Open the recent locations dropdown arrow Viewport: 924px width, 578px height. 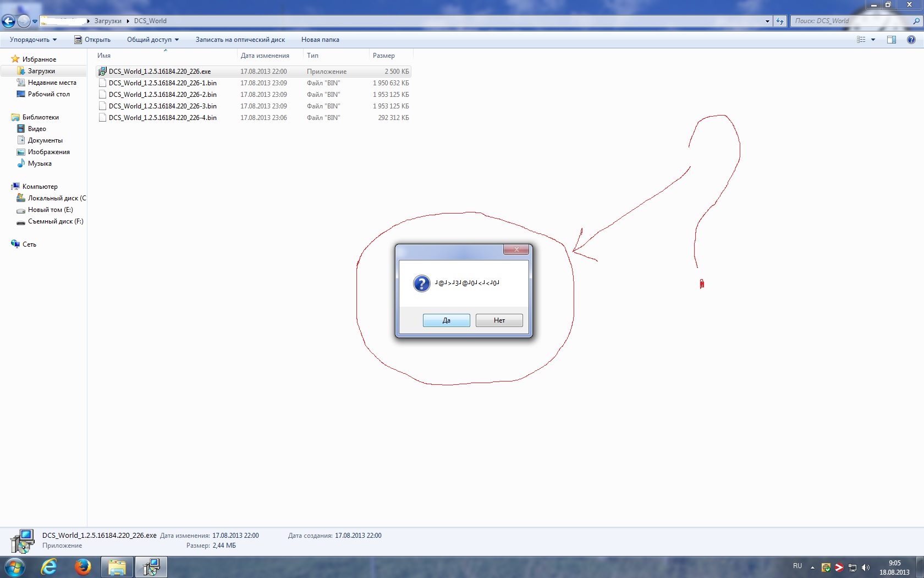(35, 21)
